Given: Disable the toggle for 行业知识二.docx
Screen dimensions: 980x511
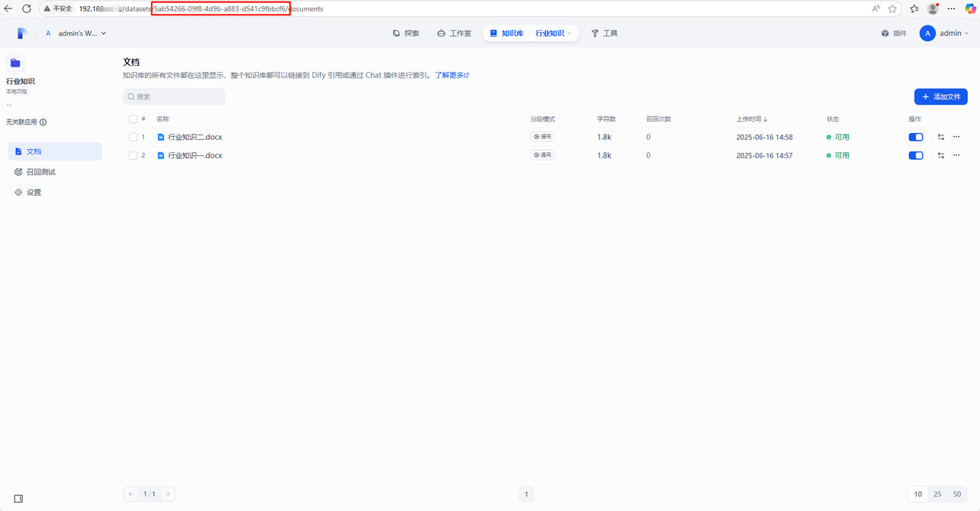Looking at the screenshot, I should pyautogui.click(x=916, y=137).
